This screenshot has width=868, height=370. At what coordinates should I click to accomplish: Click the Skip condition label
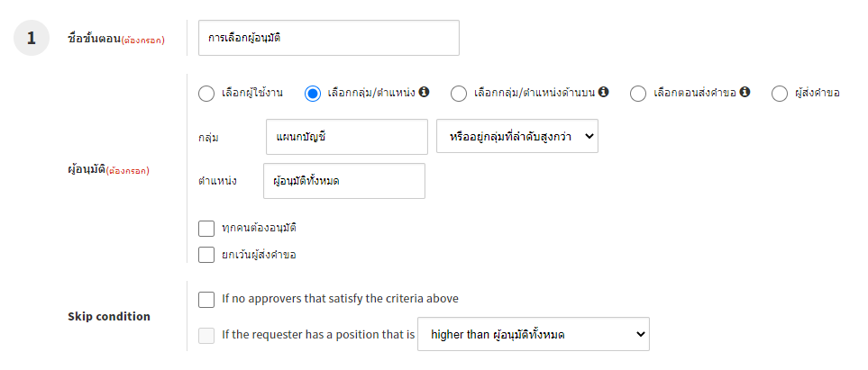click(x=109, y=316)
